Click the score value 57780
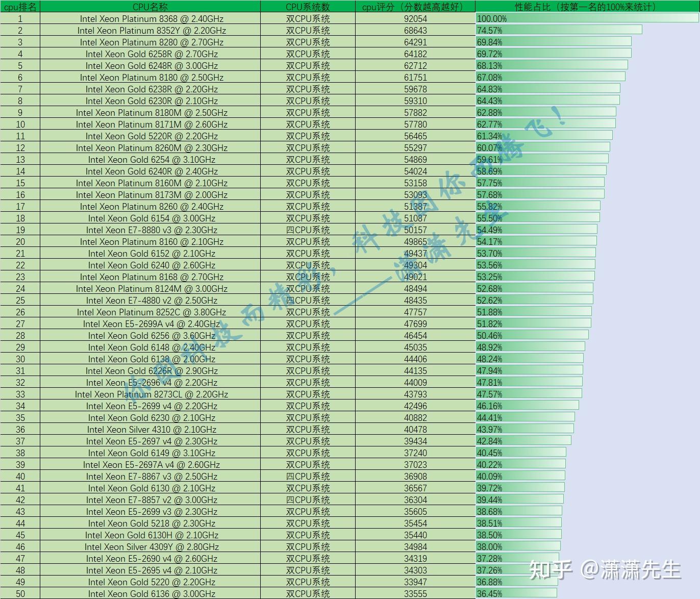The width and height of the screenshot is (700, 599). tap(415, 124)
